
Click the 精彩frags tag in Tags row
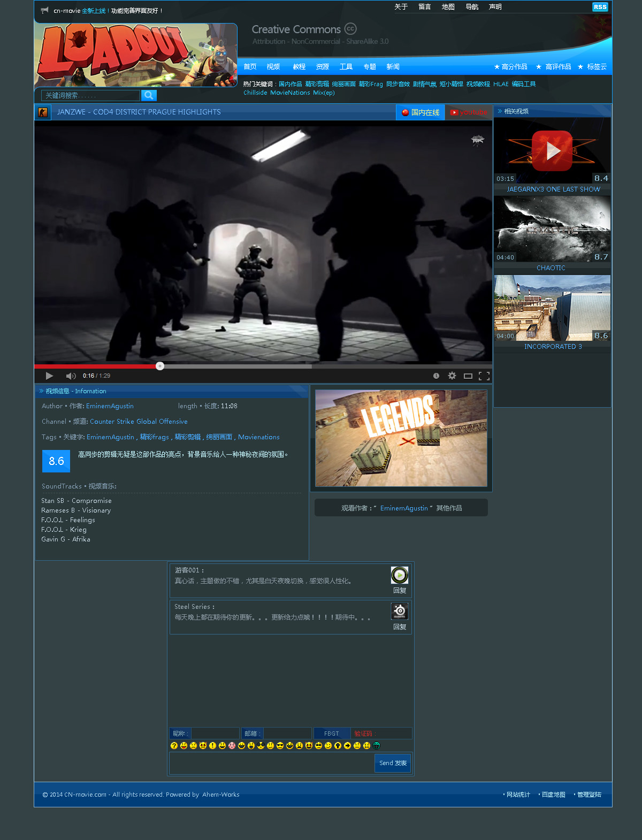coord(154,437)
